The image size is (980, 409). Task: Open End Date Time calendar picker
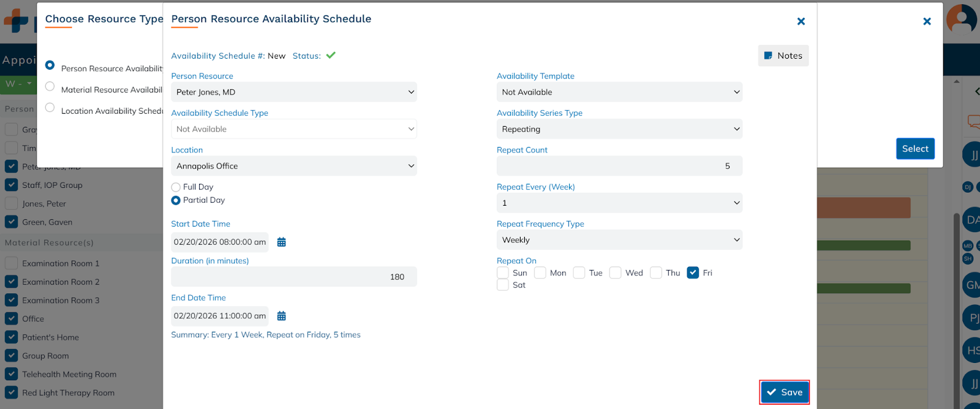282,316
